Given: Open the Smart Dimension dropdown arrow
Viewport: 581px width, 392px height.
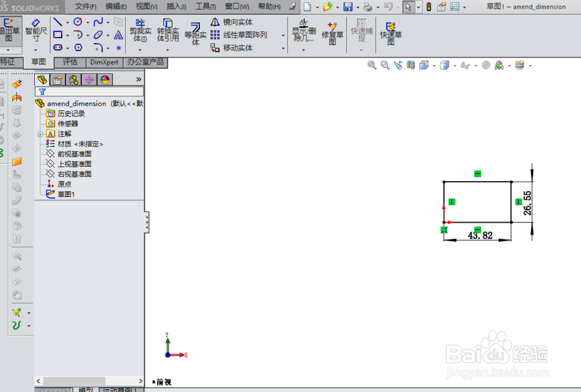Looking at the screenshot, I should (x=36, y=49).
